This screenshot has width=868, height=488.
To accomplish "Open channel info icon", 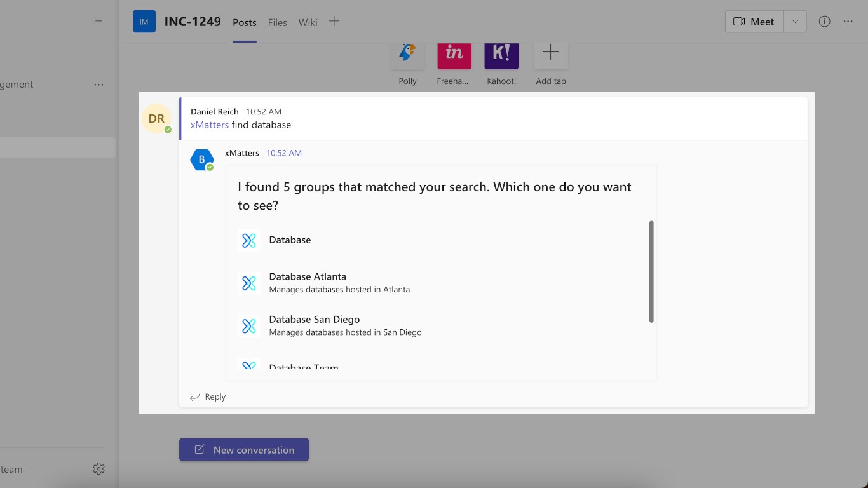I will click(824, 22).
